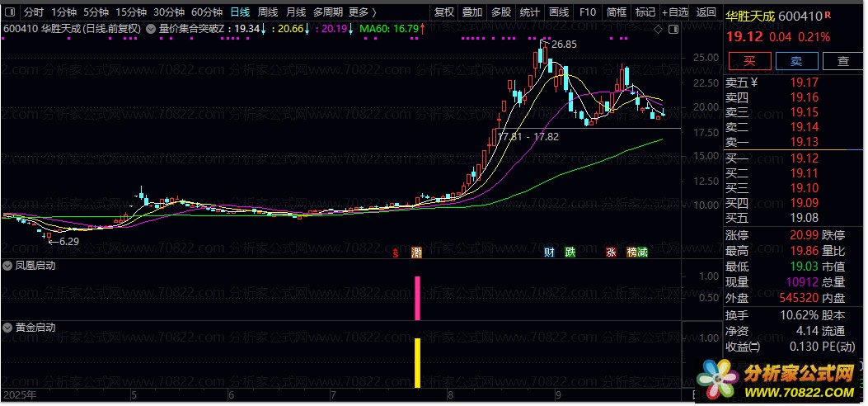Click the red 'S' event marker

tap(395, 253)
